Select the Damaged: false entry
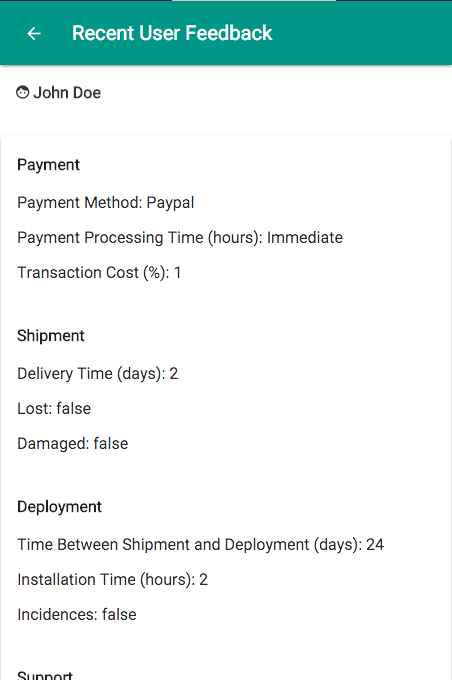 pyautogui.click(x=73, y=444)
